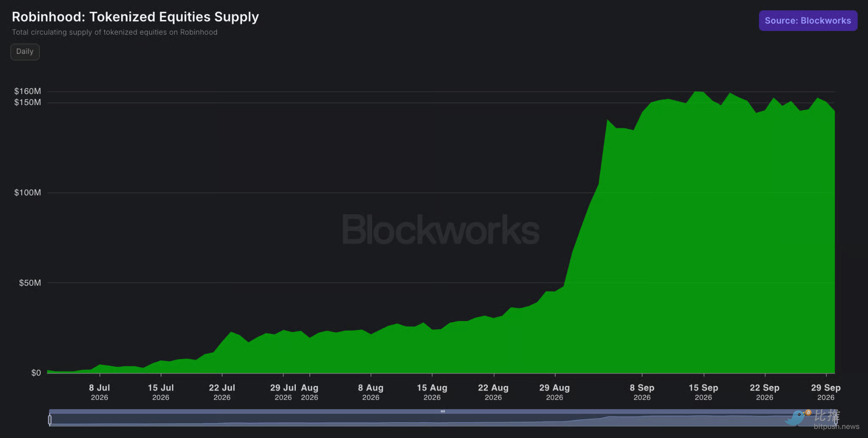Click the '8 Sep 2026' date label
The height and width of the screenshot is (438, 868).
click(642, 392)
